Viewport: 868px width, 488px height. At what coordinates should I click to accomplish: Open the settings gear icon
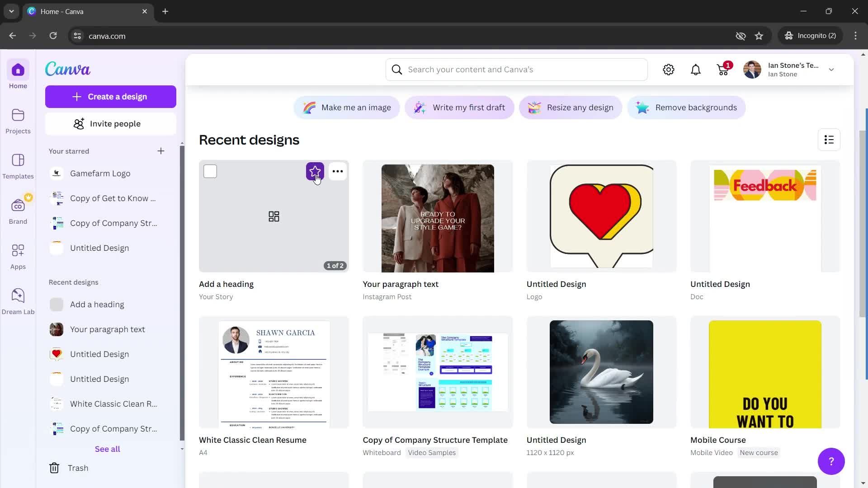(669, 69)
